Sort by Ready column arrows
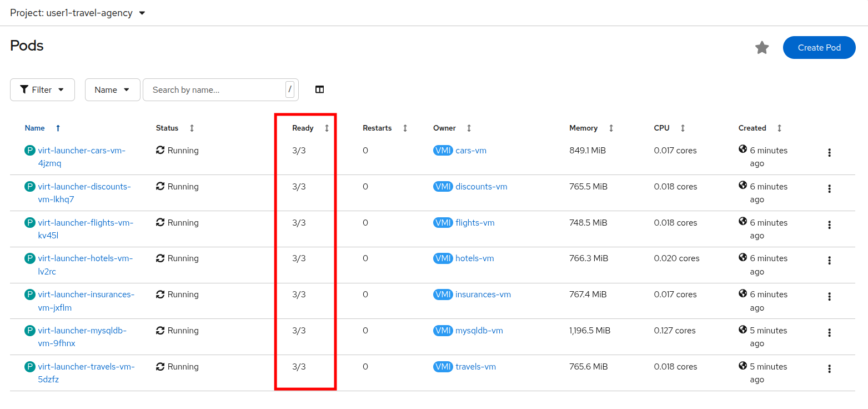Viewport: 868px width, 409px height. tap(327, 128)
